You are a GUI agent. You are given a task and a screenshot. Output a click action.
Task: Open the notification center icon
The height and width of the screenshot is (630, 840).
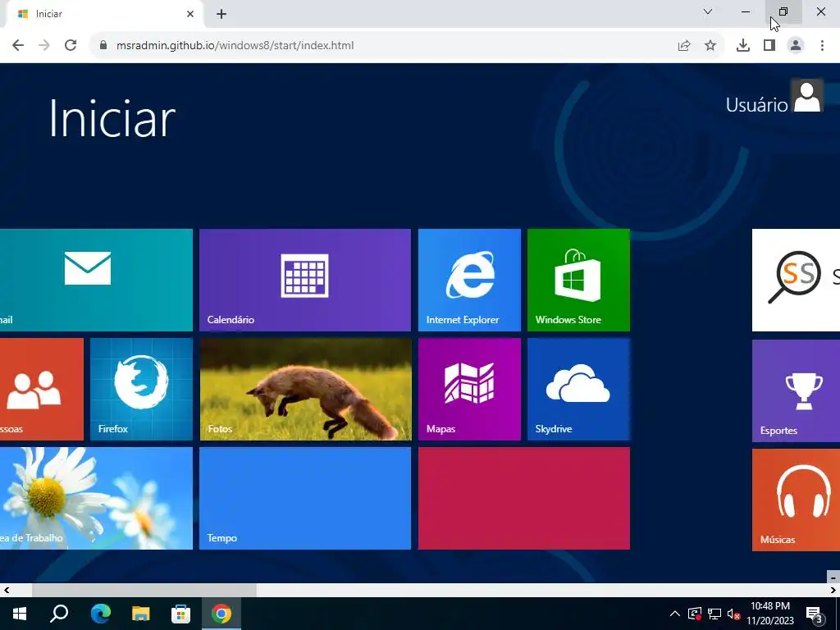(815, 614)
